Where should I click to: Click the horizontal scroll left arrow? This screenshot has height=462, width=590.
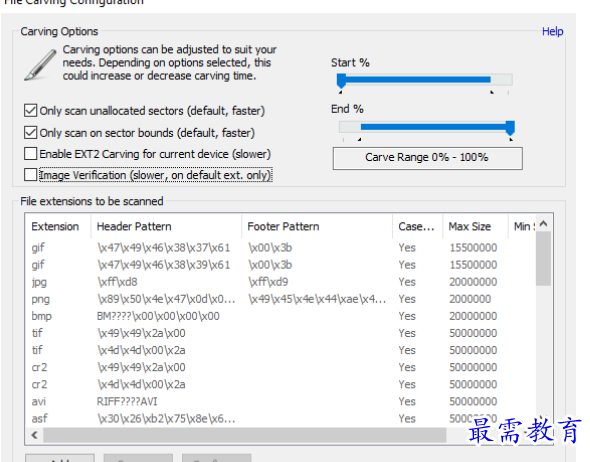(x=35, y=435)
